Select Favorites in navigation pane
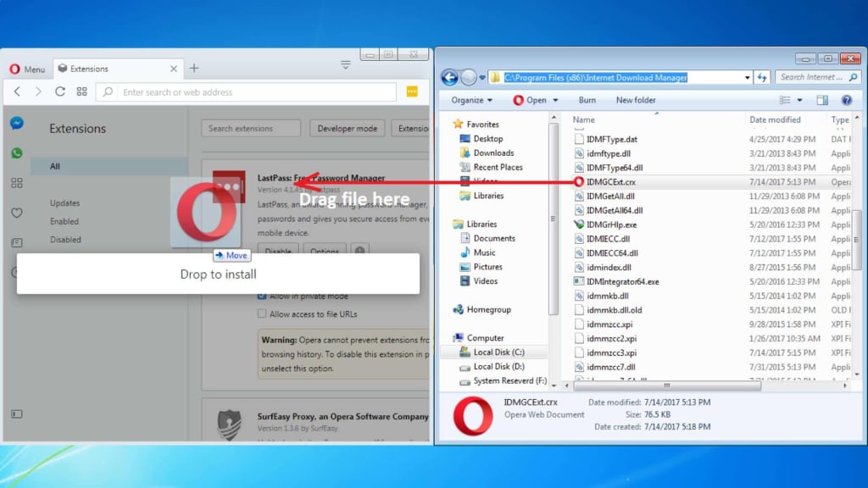This screenshot has width=868, height=488. [482, 125]
